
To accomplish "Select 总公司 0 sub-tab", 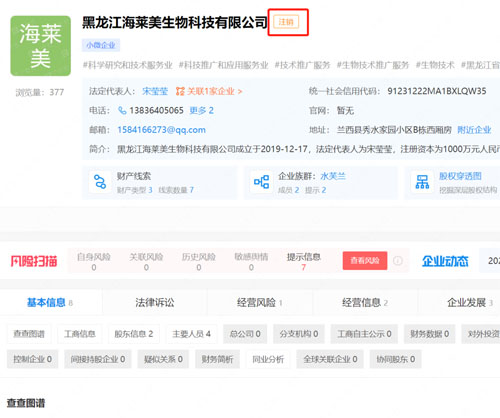I will tap(245, 334).
